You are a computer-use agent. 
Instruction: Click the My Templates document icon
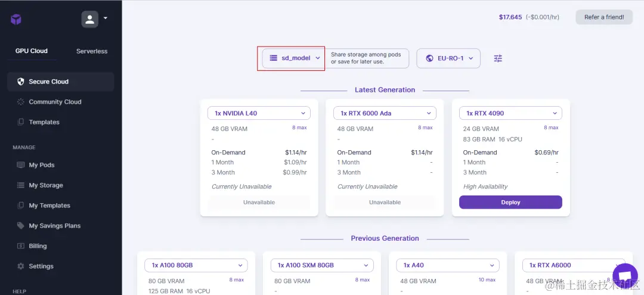click(20, 205)
